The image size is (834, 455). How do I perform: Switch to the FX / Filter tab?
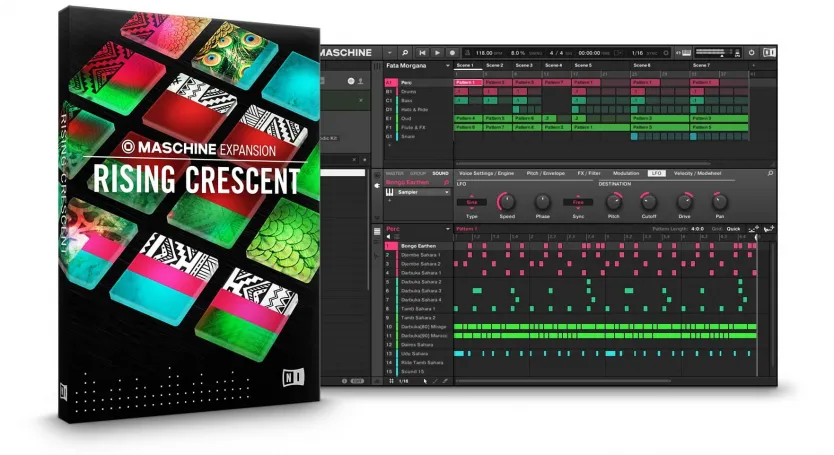(587, 173)
